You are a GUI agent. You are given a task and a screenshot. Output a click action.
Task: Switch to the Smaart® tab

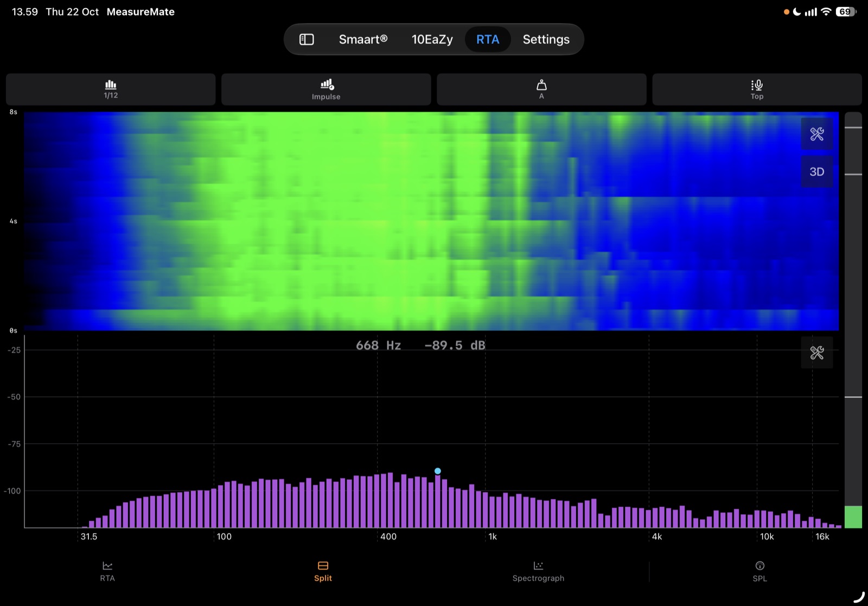click(x=363, y=39)
